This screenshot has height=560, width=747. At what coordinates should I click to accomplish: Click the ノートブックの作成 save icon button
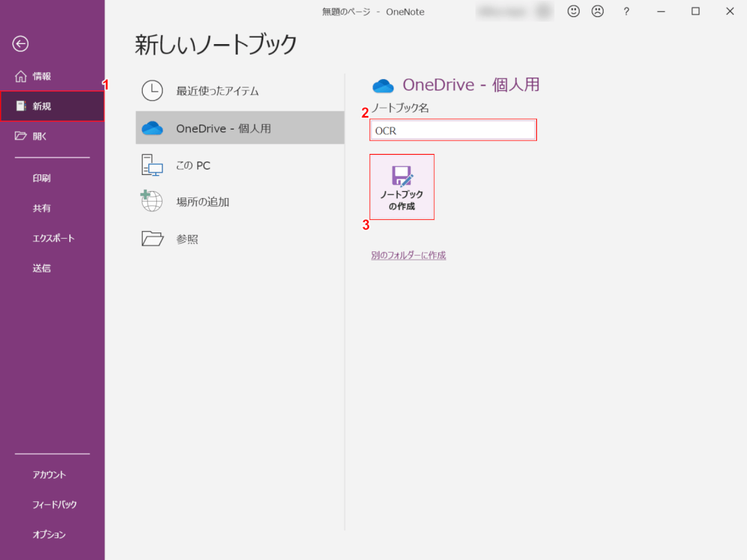(x=402, y=187)
